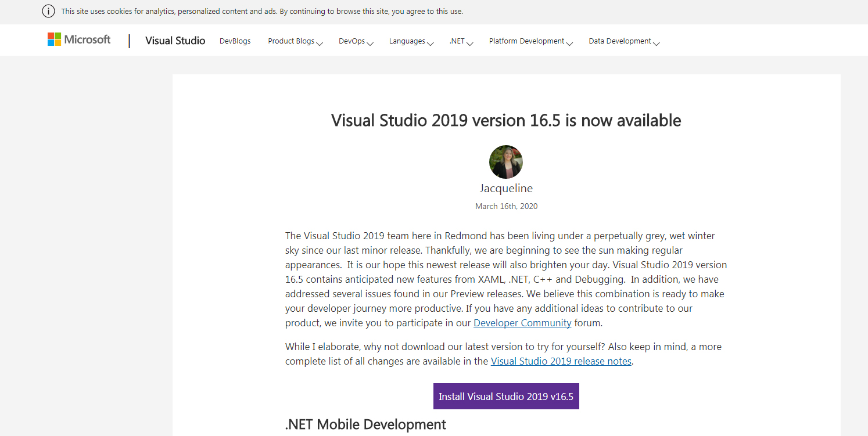This screenshot has height=436, width=868.
Task: Click the chevron arrow beside Languages
Action: (x=431, y=42)
